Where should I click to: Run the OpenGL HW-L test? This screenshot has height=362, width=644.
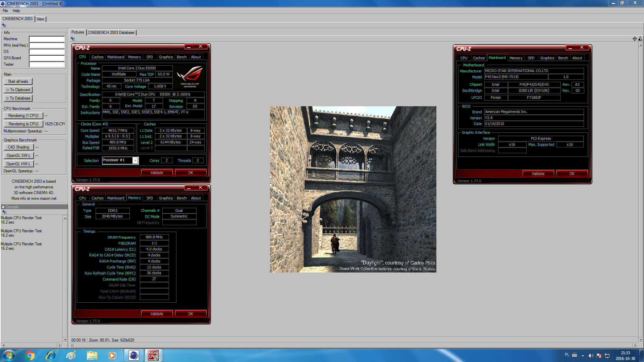coord(19,164)
